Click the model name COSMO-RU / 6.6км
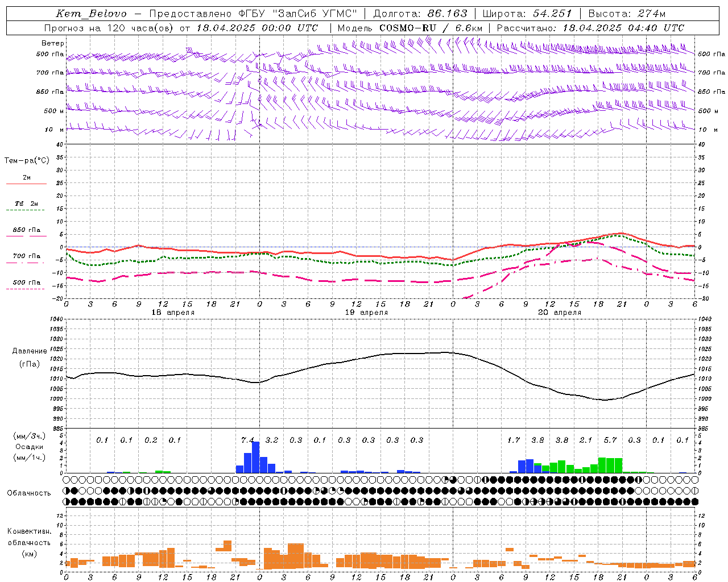Screen dimensions: 728x582 click(x=431, y=28)
